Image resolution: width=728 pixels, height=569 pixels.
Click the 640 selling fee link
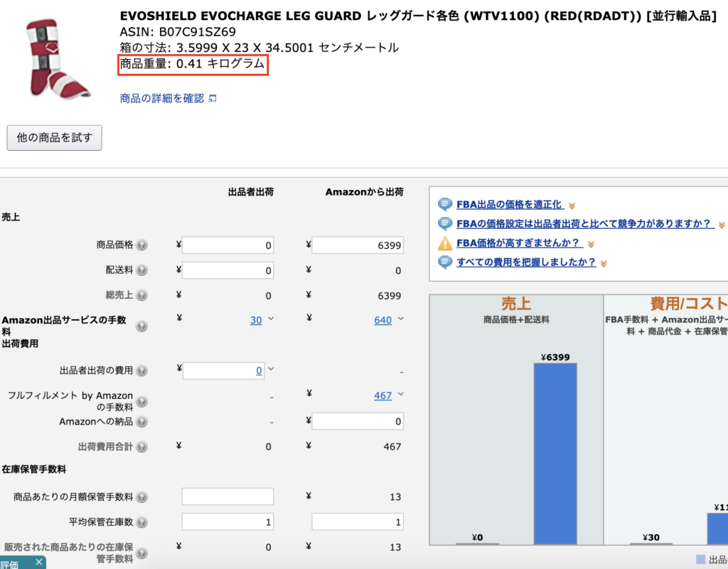coord(382,320)
